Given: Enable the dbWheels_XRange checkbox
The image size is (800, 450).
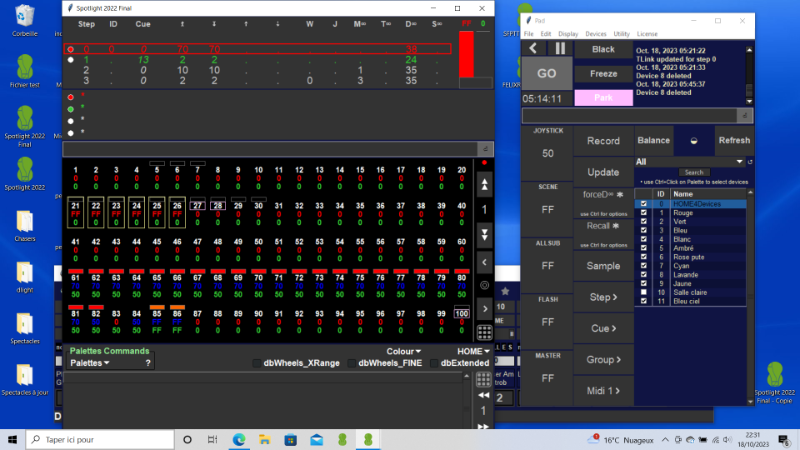Looking at the screenshot, I should click(257, 364).
